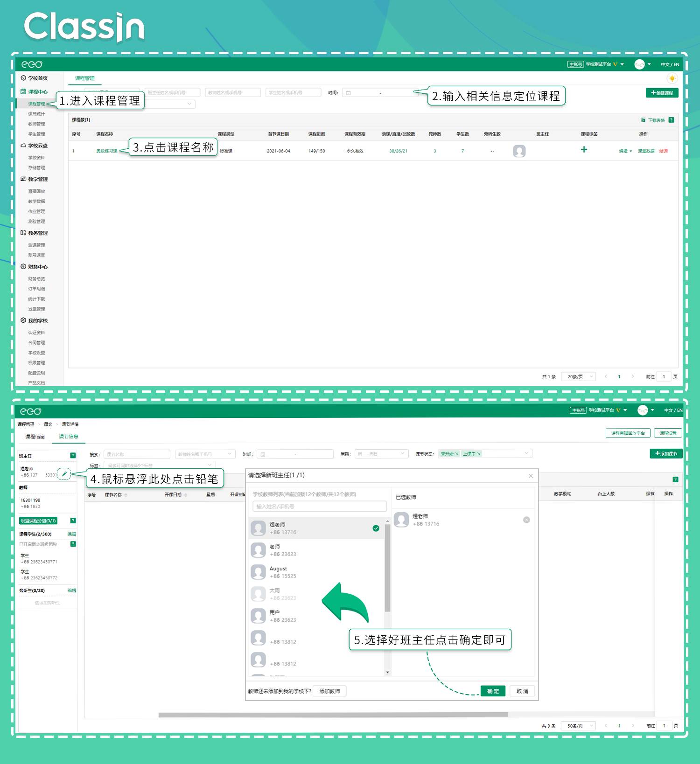Open 监课管理 in the sidebar
700x764 pixels.
(36, 245)
